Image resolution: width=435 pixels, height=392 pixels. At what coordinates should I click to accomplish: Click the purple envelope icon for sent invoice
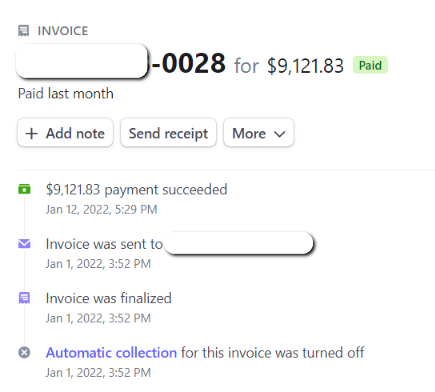24,244
